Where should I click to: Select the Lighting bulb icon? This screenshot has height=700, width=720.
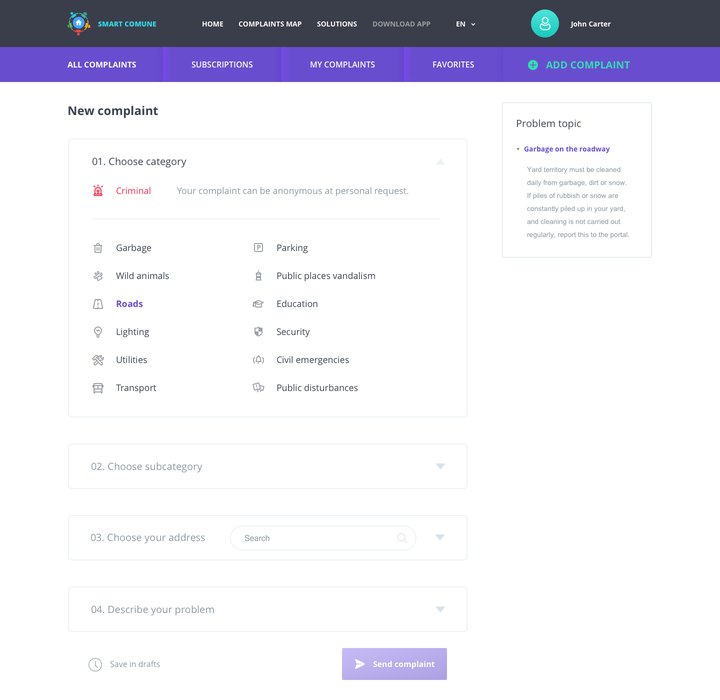98,332
